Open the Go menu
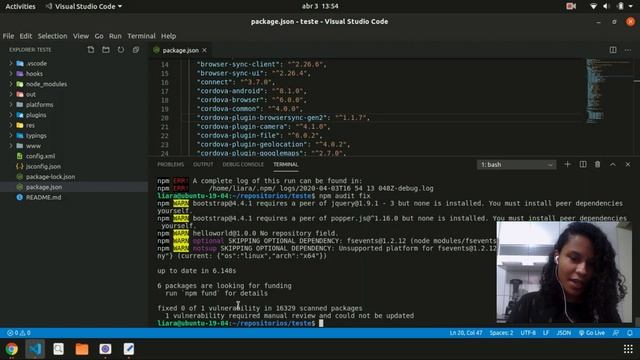Viewport: 640px width, 360px height. 99,36
